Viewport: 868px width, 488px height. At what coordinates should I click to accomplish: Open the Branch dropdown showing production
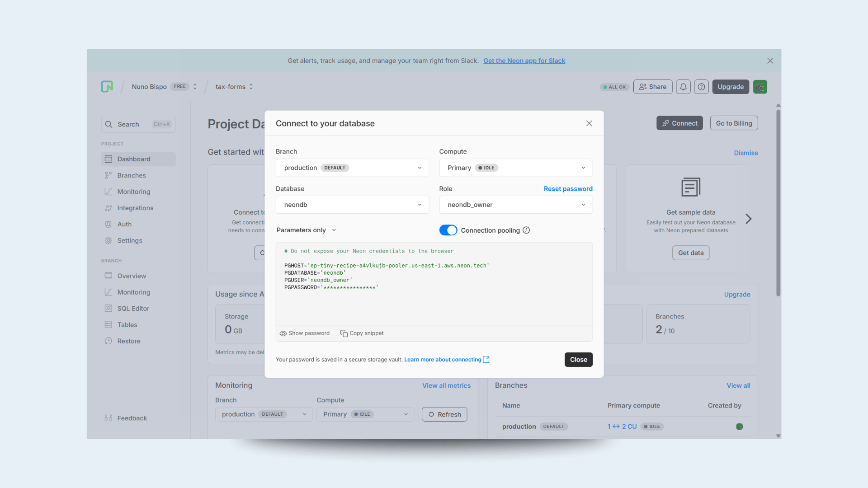352,168
